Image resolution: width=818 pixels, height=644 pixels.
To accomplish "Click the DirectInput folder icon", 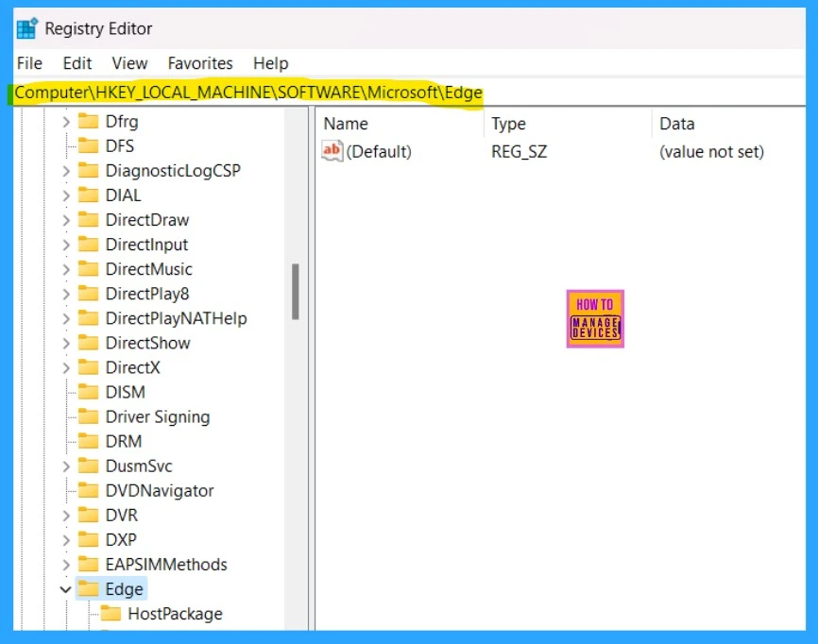I will [88, 244].
